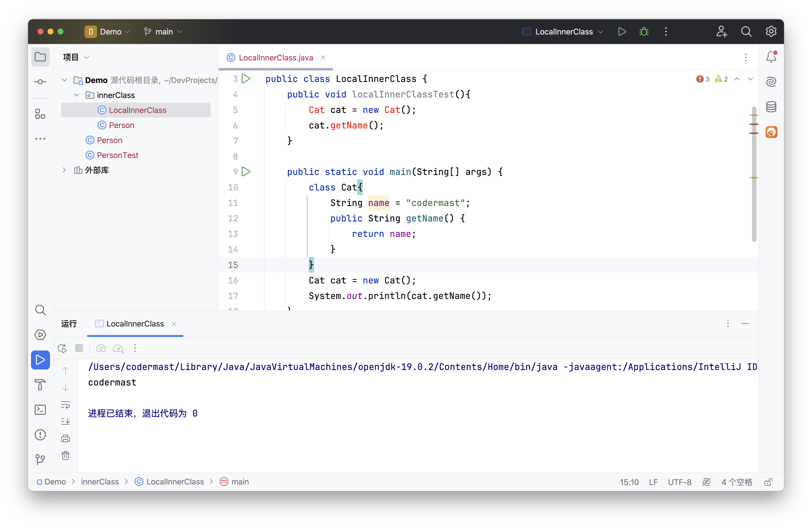Open the Git tool window icon

click(x=40, y=459)
